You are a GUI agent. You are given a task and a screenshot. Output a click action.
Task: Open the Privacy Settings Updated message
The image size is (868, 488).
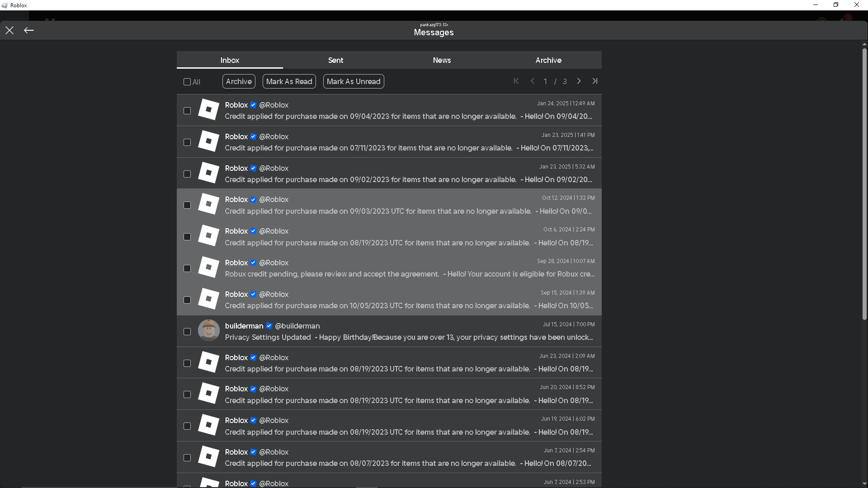(389, 331)
